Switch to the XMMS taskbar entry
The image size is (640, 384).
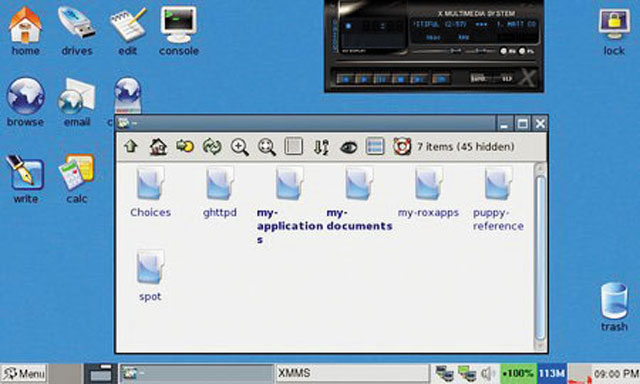(352, 373)
